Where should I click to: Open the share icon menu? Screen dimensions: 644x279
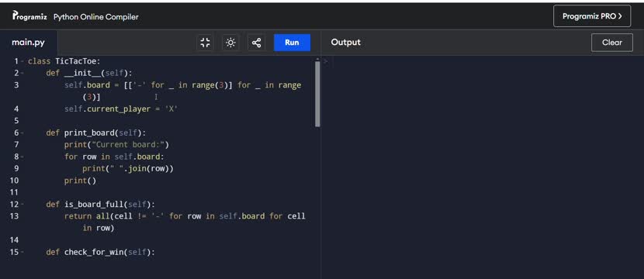pyautogui.click(x=256, y=43)
